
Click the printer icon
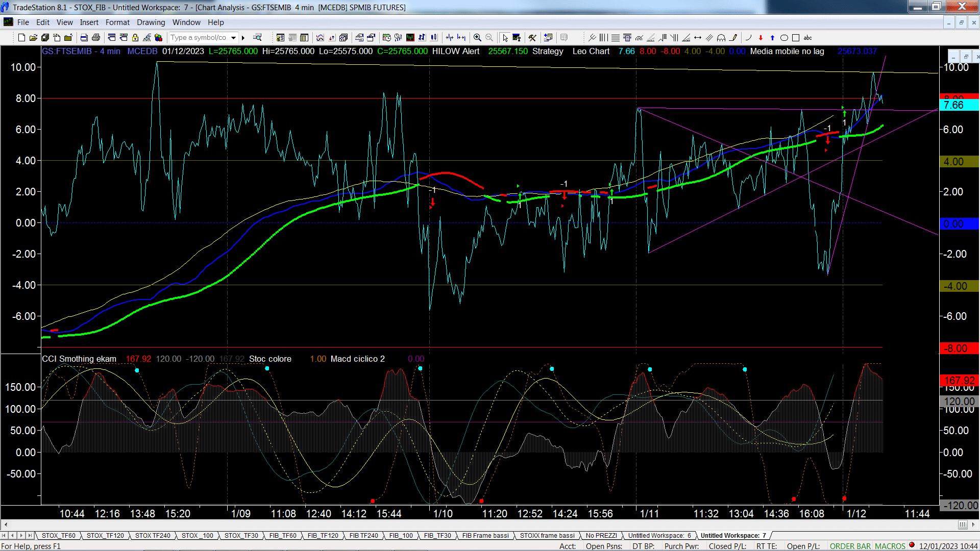point(95,38)
